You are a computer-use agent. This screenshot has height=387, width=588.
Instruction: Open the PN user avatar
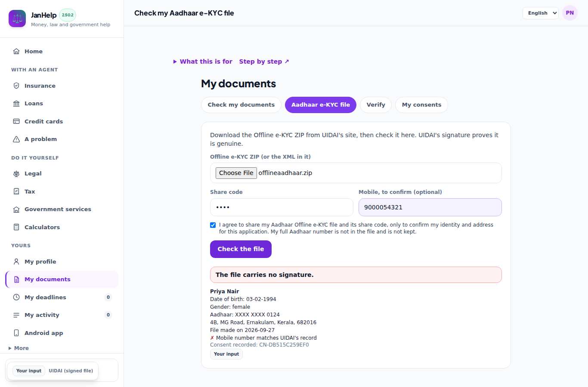click(570, 13)
